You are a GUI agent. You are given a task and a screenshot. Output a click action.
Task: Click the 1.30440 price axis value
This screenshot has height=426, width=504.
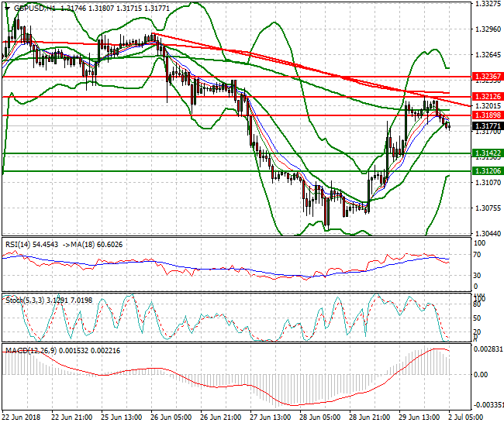[488, 234]
